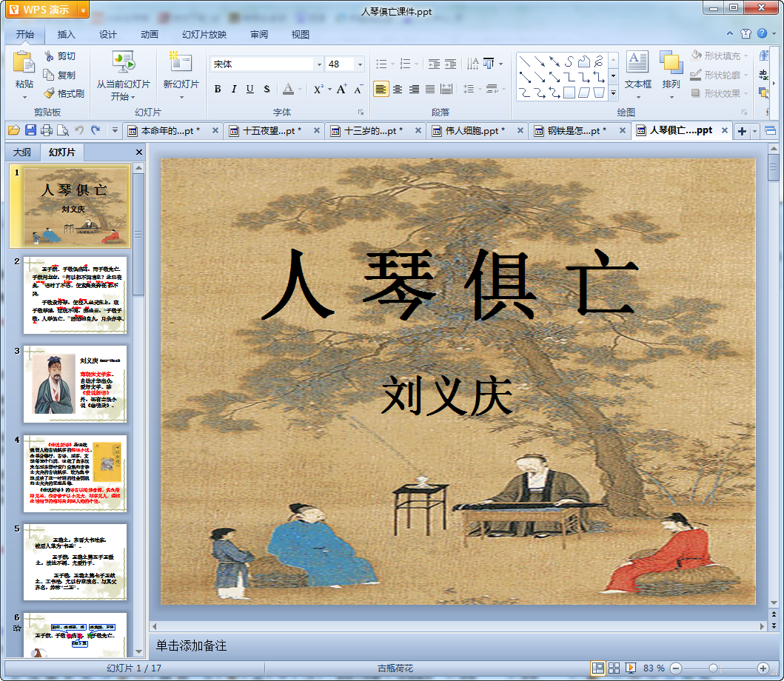Select the Format Painter brush
The height and width of the screenshot is (681, 784).
(49, 93)
